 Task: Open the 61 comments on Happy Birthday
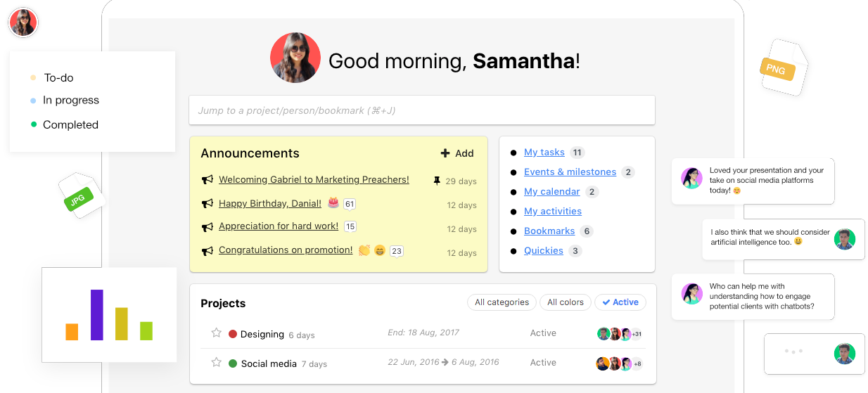pos(350,204)
